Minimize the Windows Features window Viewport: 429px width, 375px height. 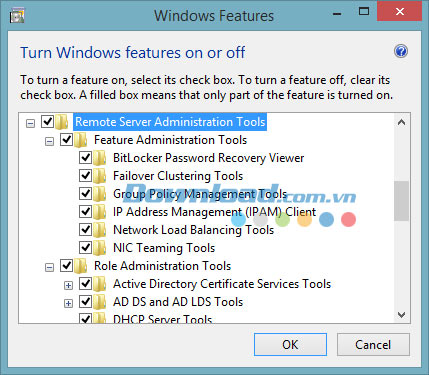pos(337,13)
